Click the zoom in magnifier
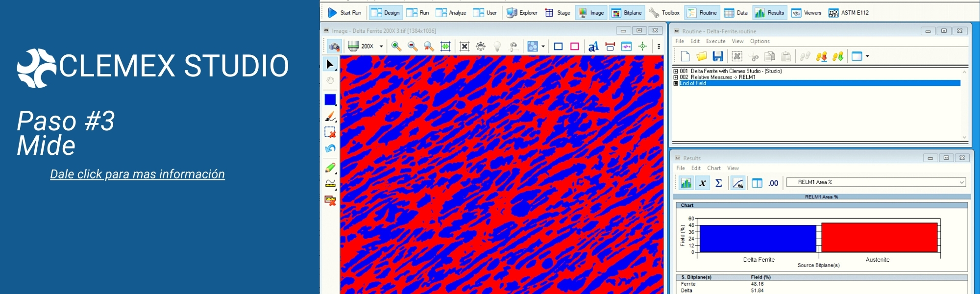The width and height of the screenshot is (980, 294). click(x=396, y=47)
